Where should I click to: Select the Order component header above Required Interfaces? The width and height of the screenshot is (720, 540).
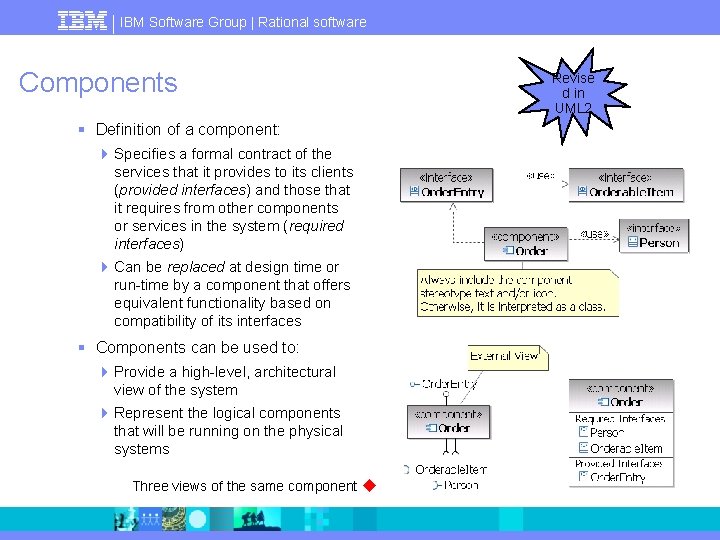[621, 395]
